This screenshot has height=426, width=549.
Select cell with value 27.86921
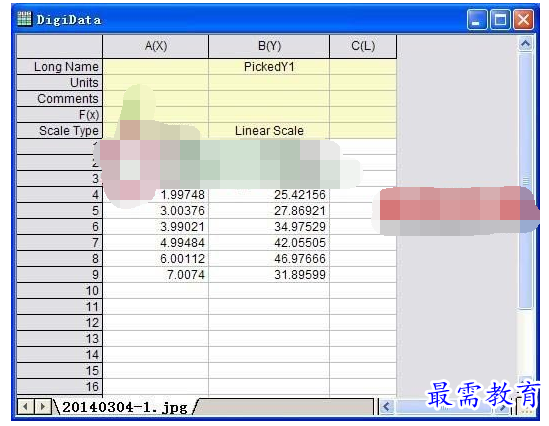click(269, 211)
